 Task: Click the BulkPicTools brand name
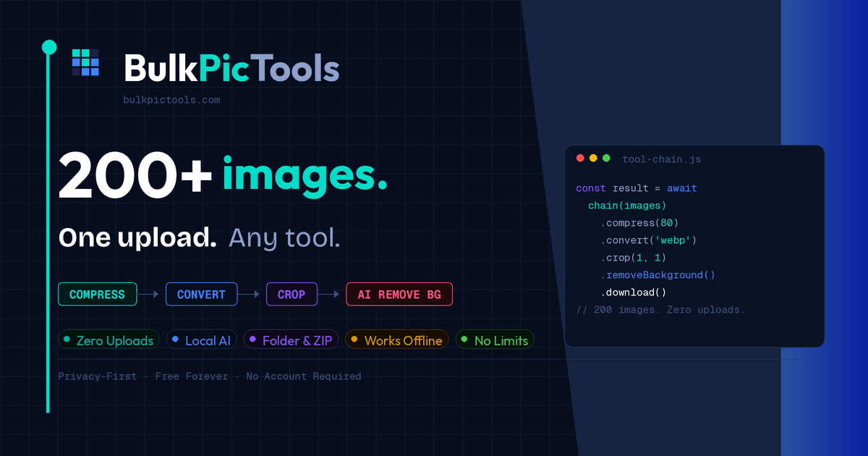coord(231,69)
